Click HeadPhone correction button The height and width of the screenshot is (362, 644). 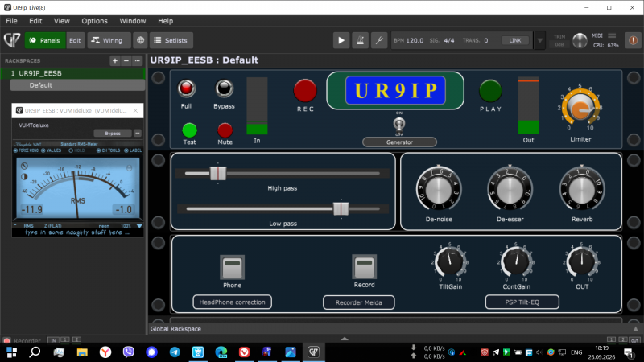coord(232,302)
